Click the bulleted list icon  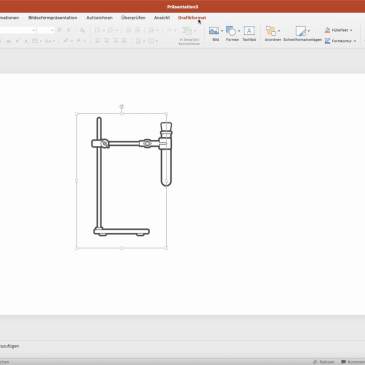point(98,30)
